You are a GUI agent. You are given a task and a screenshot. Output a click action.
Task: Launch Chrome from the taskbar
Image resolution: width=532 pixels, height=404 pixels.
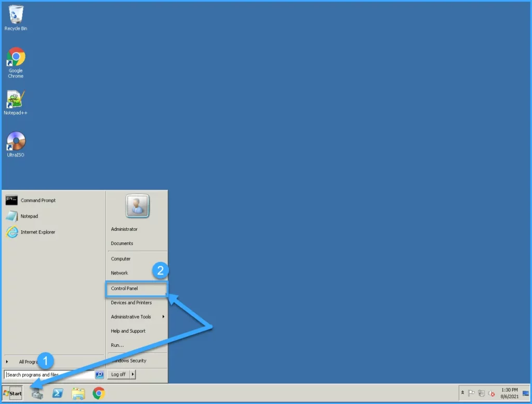click(99, 394)
